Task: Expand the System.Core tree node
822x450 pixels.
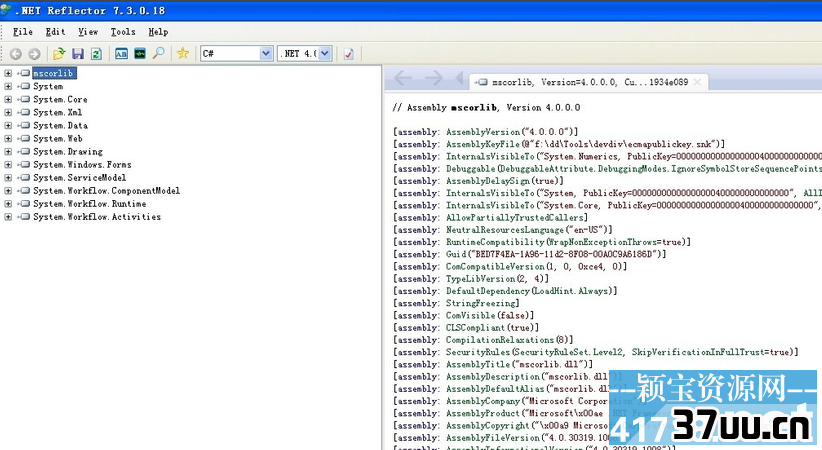Action: [x=8, y=99]
